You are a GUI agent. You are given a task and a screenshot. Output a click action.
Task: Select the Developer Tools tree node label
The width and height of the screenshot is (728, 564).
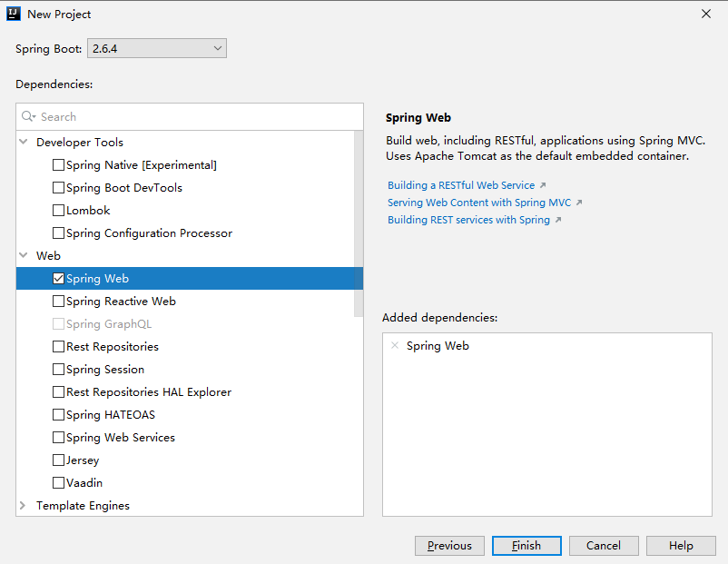click(80, 143)
